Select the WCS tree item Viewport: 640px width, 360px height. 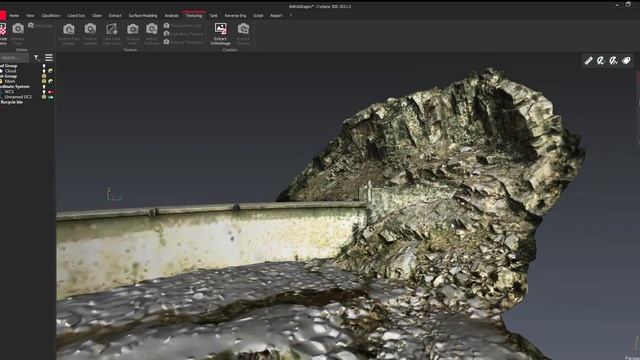coord(9,92)
